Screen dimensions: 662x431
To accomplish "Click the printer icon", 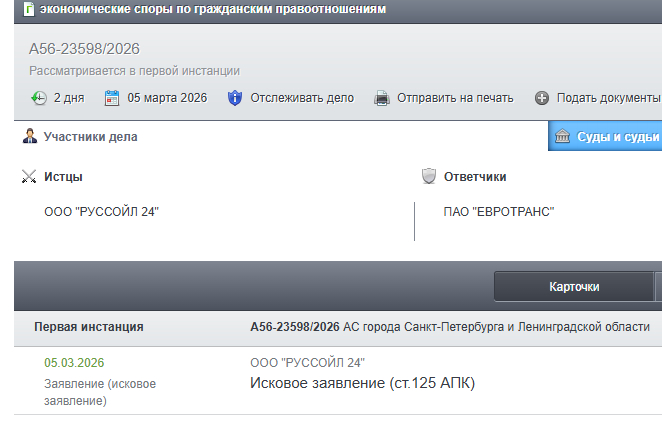I will 381,98.
